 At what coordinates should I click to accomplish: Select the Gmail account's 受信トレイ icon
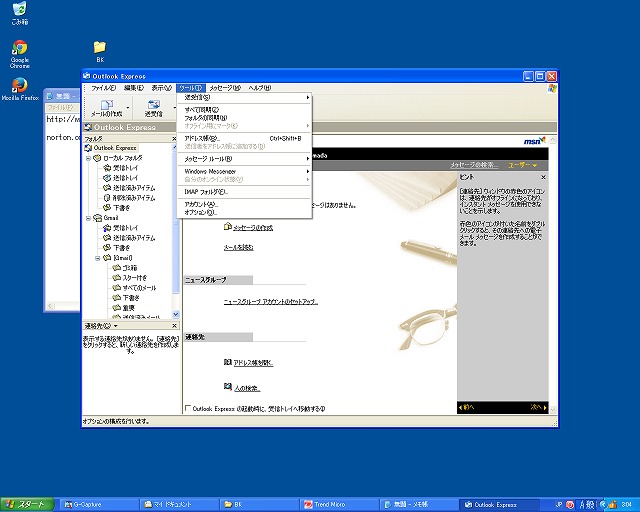[107, 228]
